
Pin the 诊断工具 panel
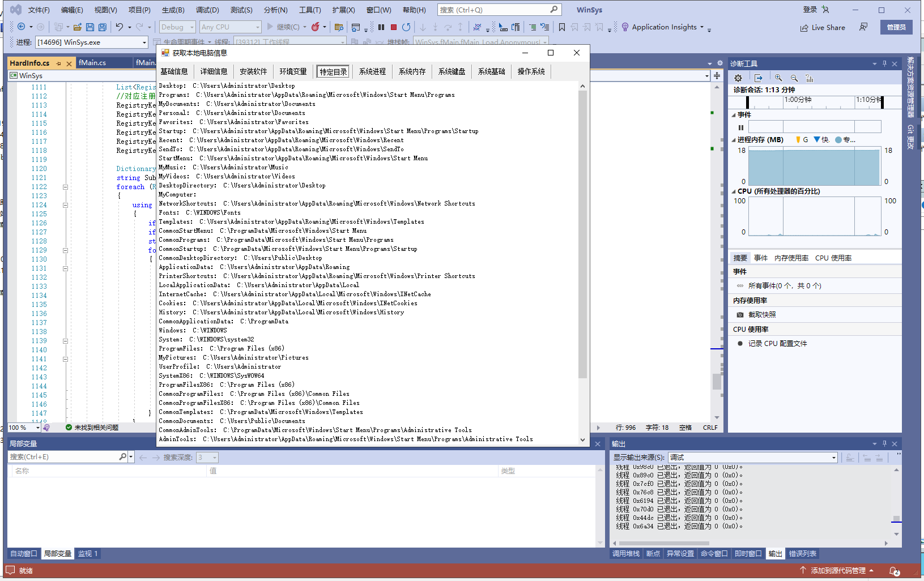click(x=884, y=63)
